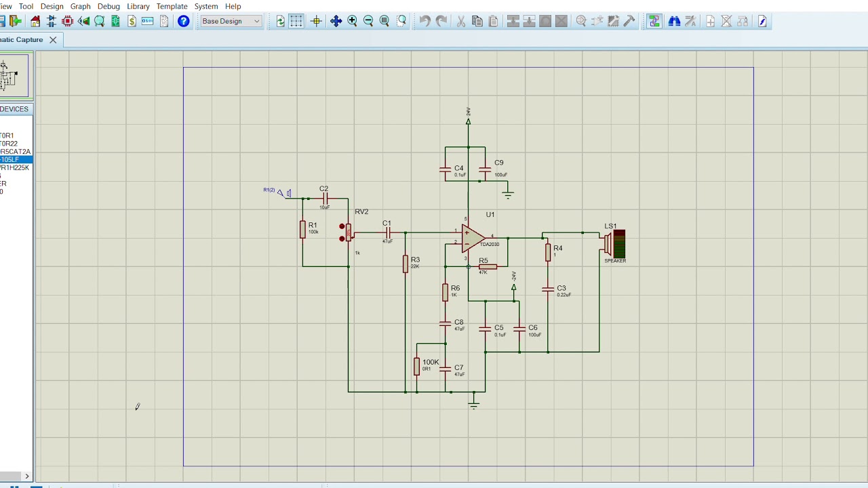Zoom in with the magnifier plus icon
868x488 pixels.
point(352,21)
